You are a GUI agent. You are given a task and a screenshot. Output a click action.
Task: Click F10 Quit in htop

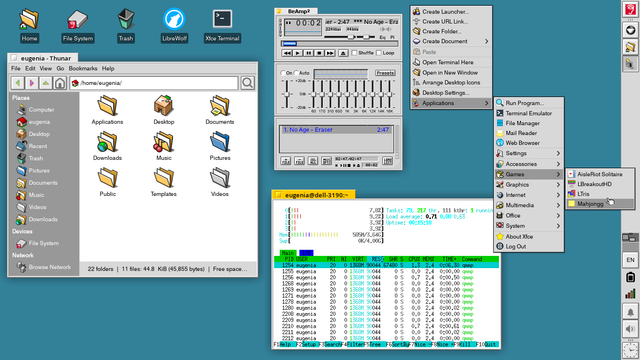point(487,344)
